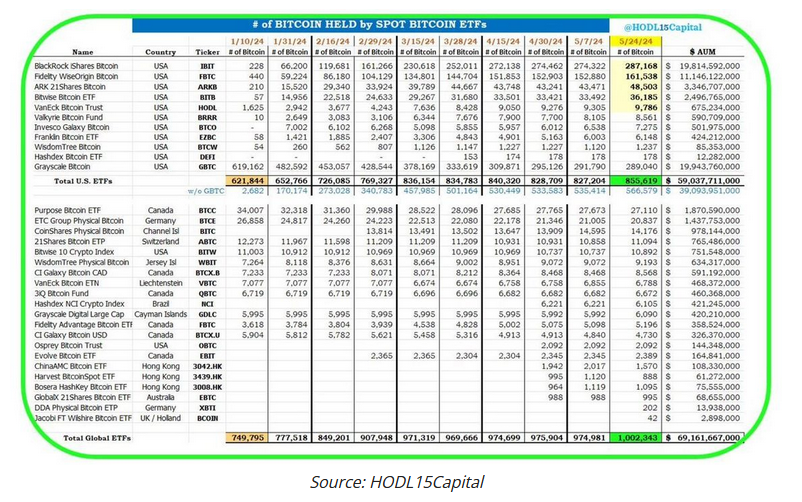This screenshot has width=802, height=502.
Task: Click the '3/28/24' date header
Action: click(460, 41)
